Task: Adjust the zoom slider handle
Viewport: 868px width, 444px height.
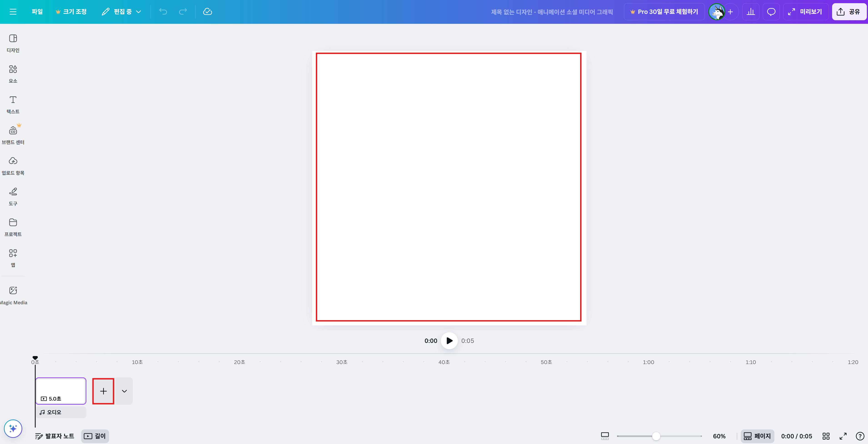Action: pyautogui.click(x=656, y=436)
